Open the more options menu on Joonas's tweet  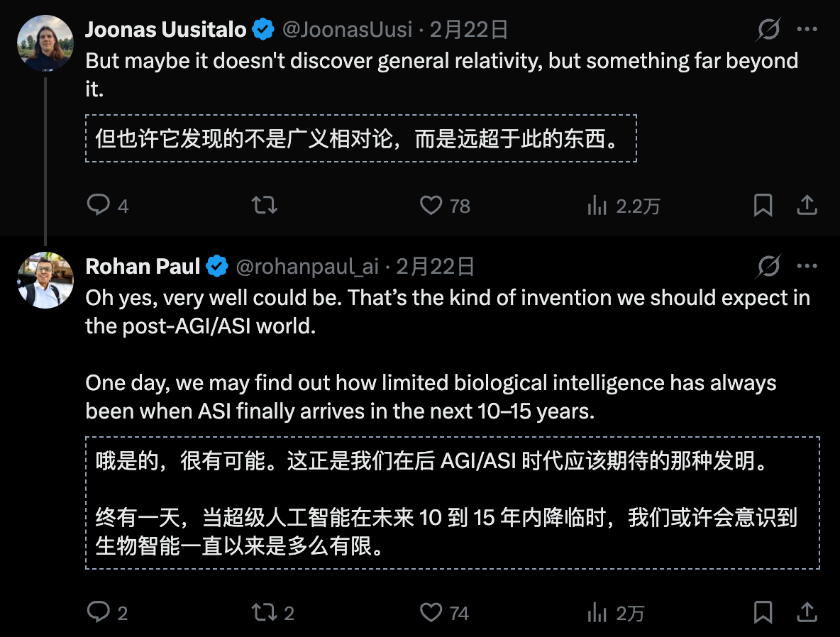click(808, 29)
